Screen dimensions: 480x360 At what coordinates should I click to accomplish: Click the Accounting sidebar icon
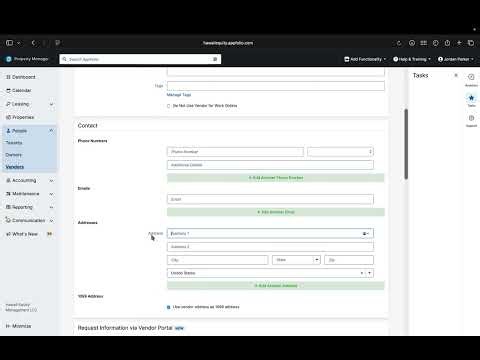click(x=8, y=180)
